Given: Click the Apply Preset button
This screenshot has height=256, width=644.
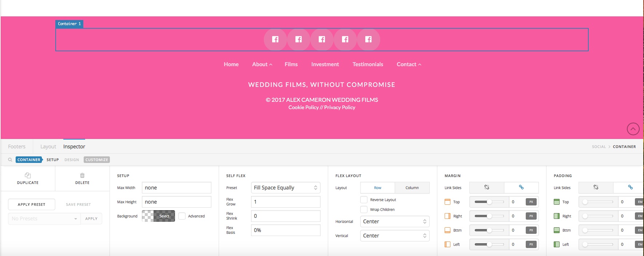Looking at the screenshot, I should pos(32,204).
